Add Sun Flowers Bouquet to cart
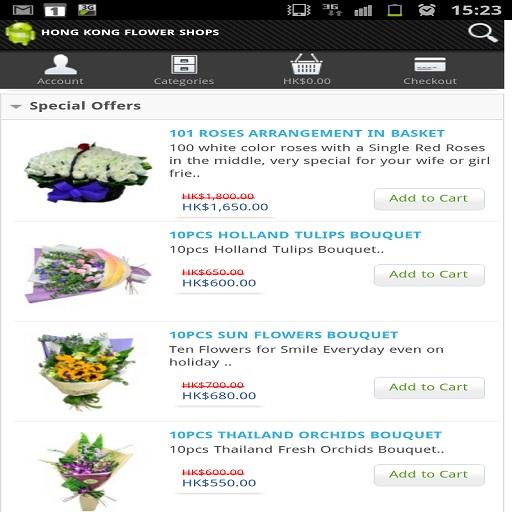The height and width of the screenshot is (512, 512). point(429,387)
